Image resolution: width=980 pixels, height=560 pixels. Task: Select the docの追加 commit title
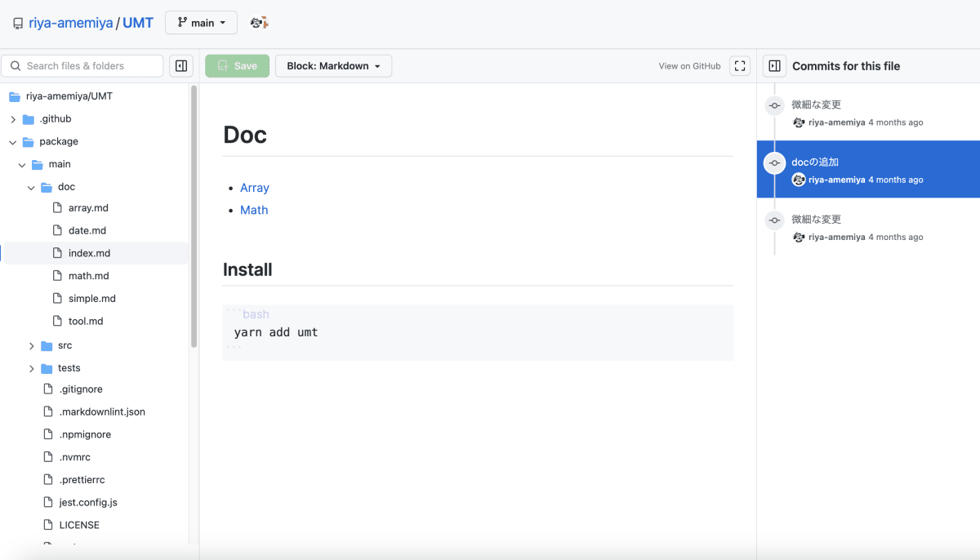[x=815, y=162]
